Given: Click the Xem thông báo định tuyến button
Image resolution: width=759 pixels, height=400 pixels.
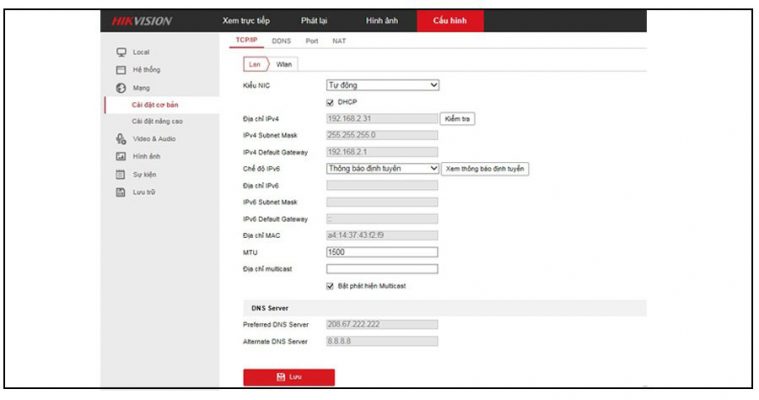Looking at the screenshot, I should tap(485, 169).
